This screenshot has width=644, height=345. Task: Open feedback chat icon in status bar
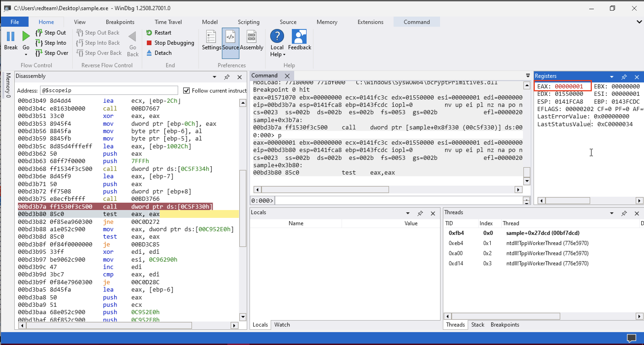[631, 338]
